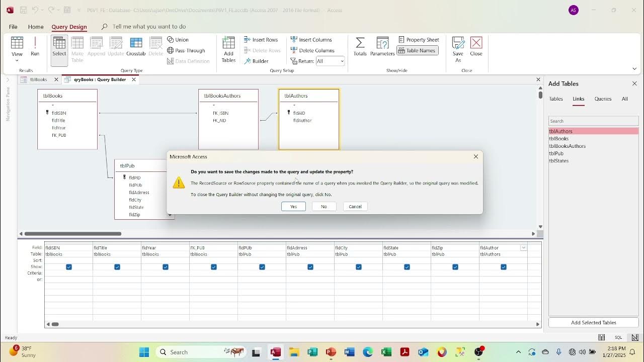
Task: Click Yes to save query changes
Action: 293,207
